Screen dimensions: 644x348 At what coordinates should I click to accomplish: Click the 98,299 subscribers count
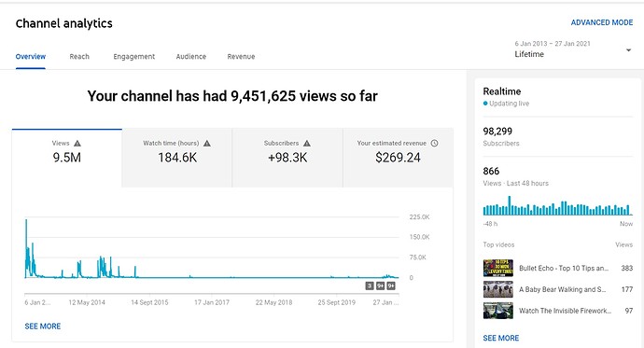pos(497,132)
